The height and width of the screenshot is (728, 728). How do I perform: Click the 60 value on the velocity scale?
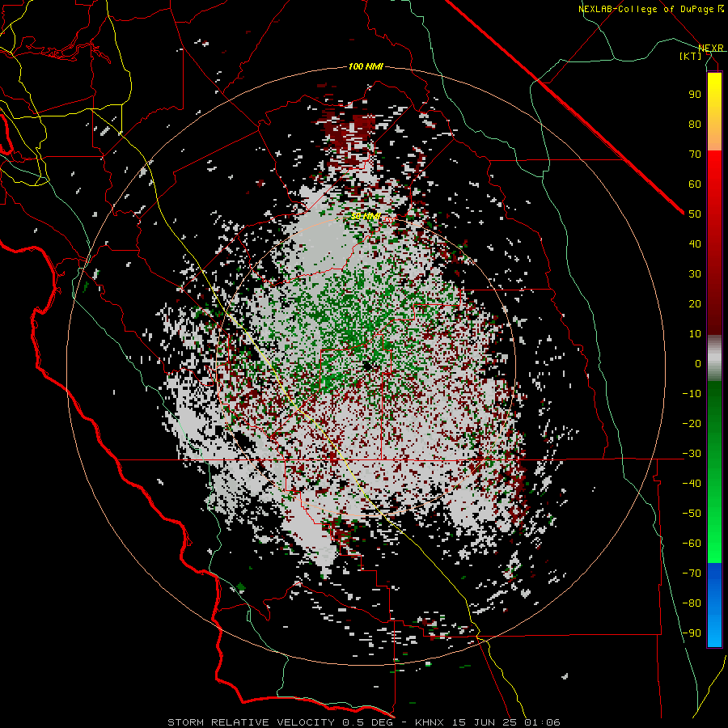[x=695, y=184]
